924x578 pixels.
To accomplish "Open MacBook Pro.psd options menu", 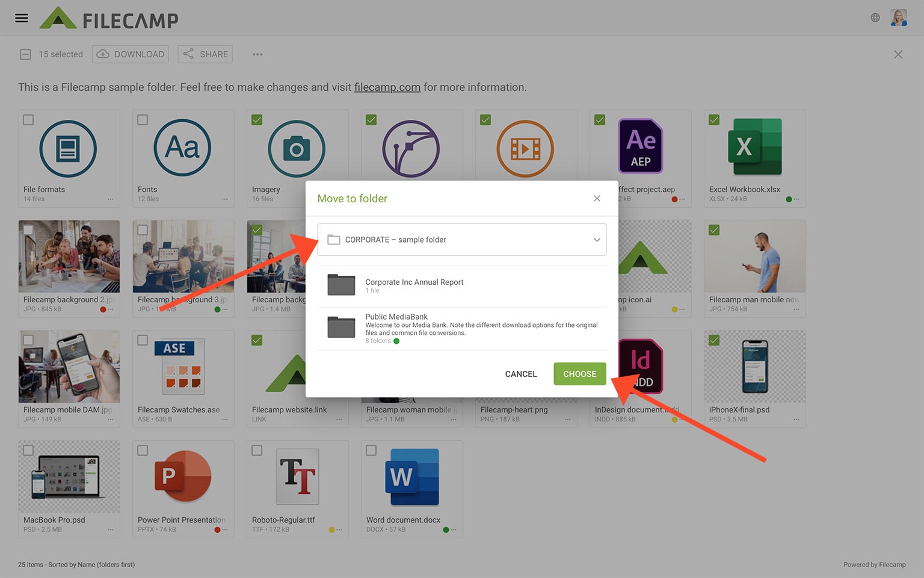I will tap(111, 530).
